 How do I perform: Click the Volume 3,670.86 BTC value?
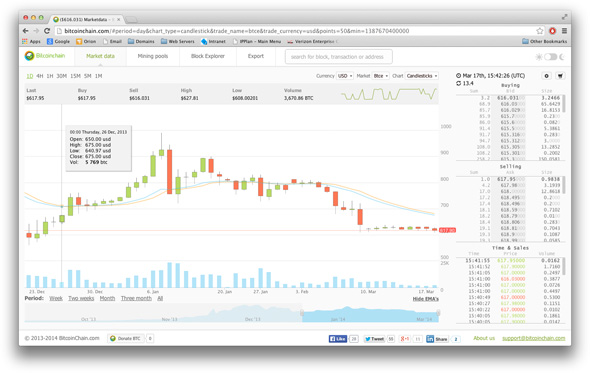(x=298, y=98)
